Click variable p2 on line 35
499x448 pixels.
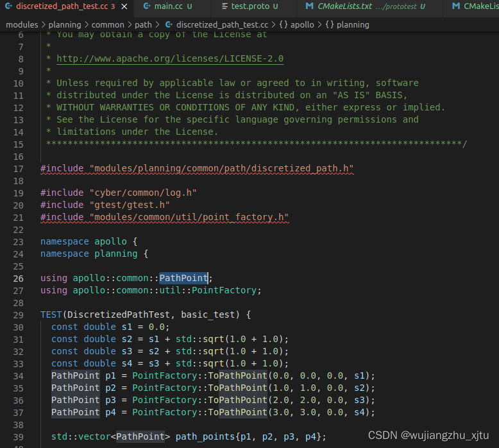pos(110,388)
